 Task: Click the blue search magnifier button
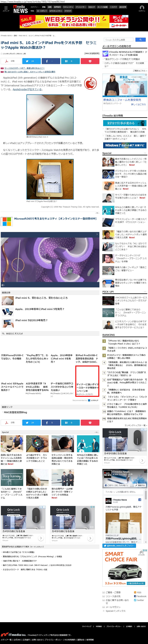coord(141,39)
